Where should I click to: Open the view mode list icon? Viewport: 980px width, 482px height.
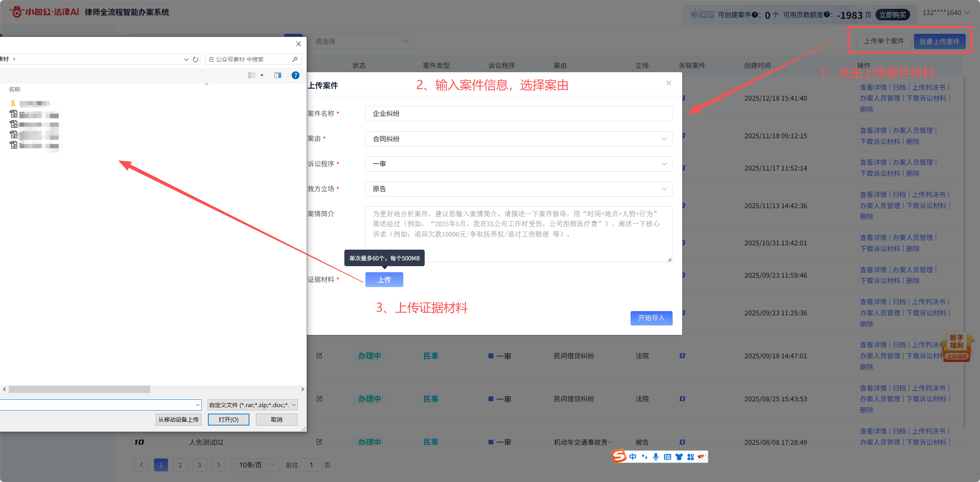click(x=252, y=75)
